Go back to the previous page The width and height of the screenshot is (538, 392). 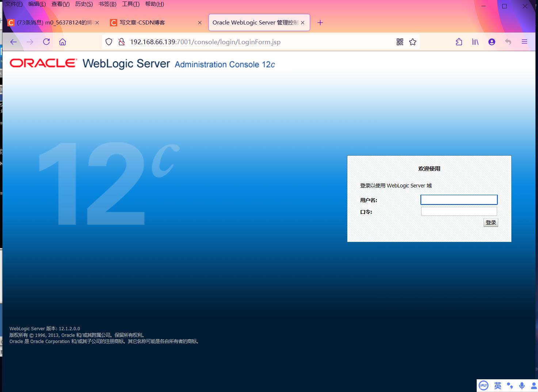[x=14, y=42]
